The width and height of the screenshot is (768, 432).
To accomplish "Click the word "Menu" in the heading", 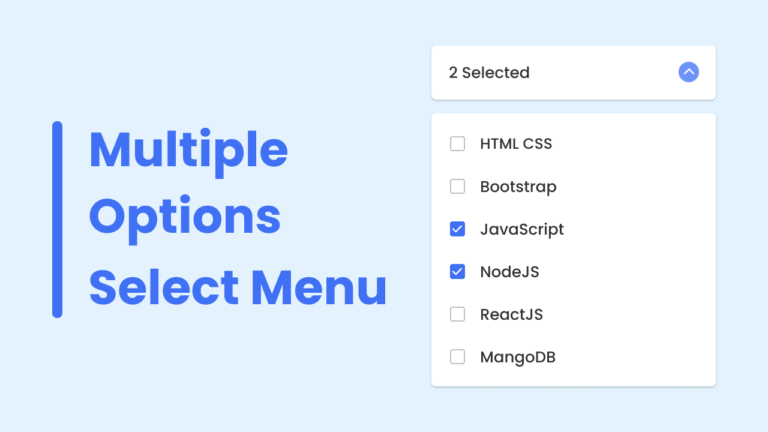I will point(318,288).
